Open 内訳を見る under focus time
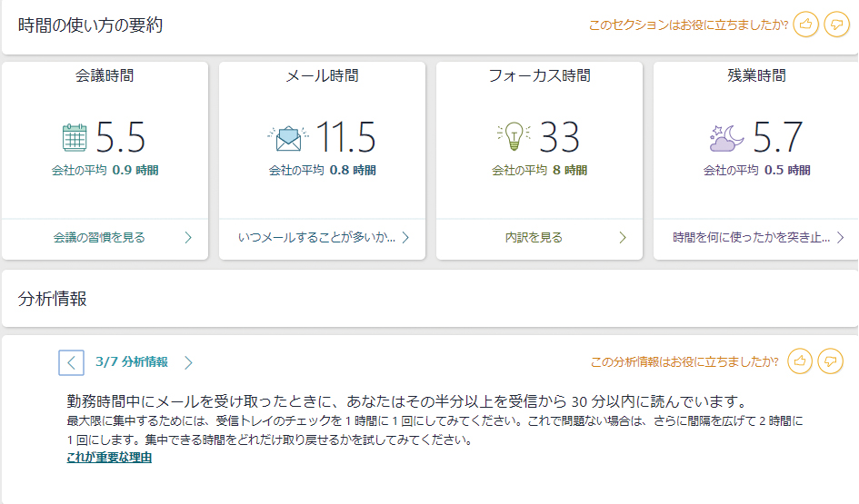The image size is (859, 504). click(534, 238)
